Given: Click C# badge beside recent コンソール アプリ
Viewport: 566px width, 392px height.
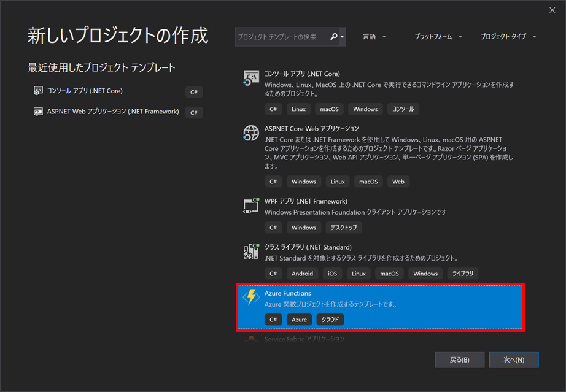Looking at the screenshot, I should tap(194, 92).
